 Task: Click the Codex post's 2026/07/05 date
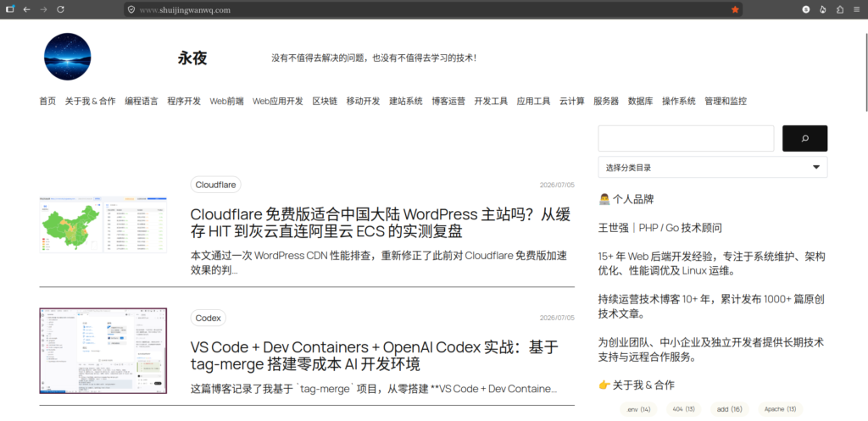557,319
